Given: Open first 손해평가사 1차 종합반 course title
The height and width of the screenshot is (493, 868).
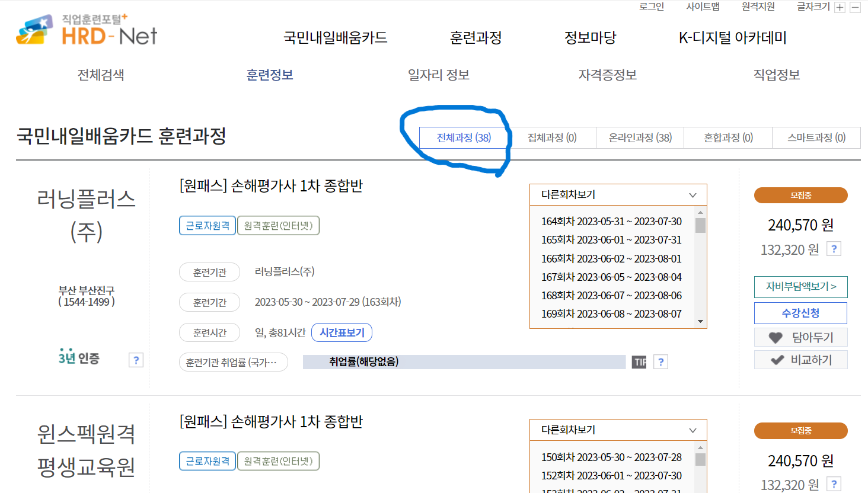Looking at the screenshot, I should click(x=271, y=186).
